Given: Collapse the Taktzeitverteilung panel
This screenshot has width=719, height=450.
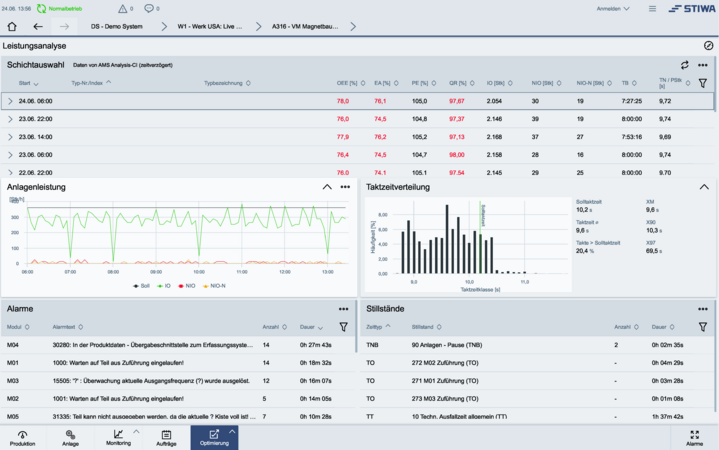Looking at the screenshot, I should (x=704, y=187).
